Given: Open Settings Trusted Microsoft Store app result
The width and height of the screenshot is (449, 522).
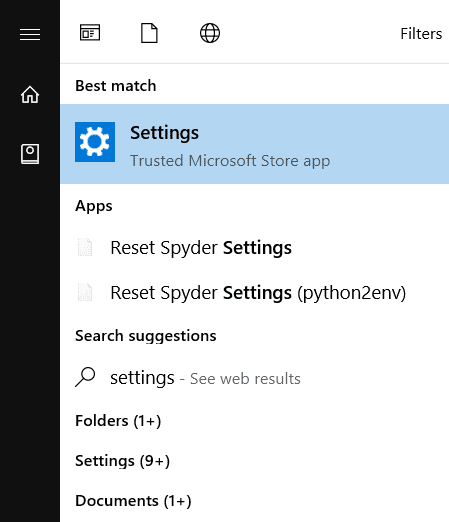Looking at the screenshot, I should (x=255, y=144).
